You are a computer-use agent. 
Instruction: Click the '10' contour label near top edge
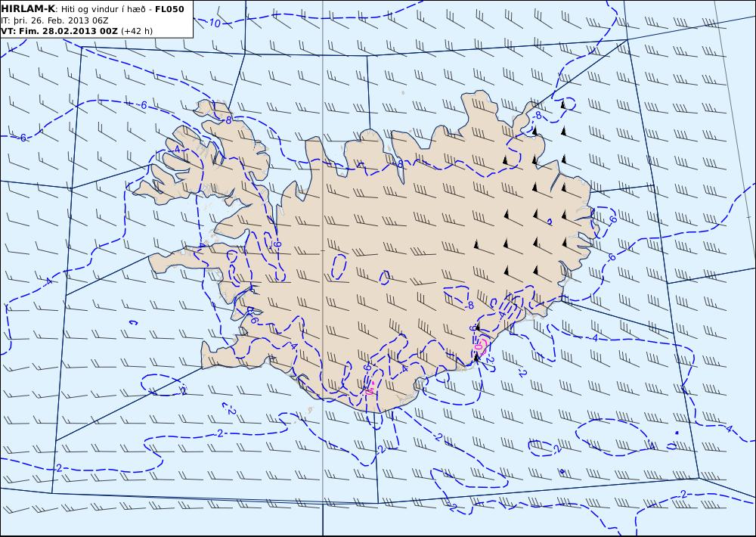coord(215,23)
